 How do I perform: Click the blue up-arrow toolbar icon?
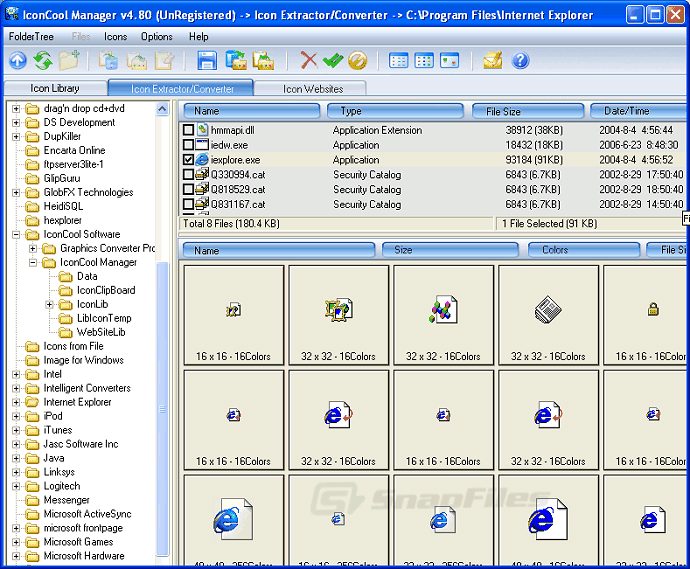coord(18,60)
